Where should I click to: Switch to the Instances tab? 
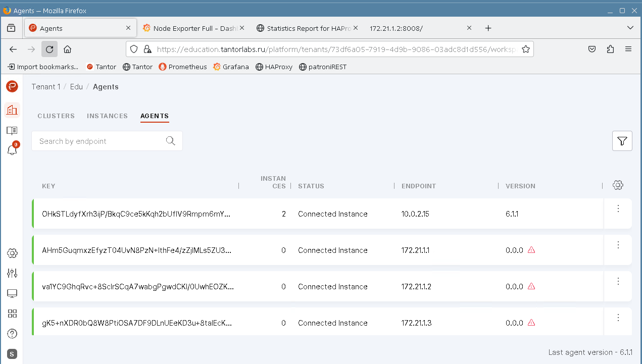[107, 116]
